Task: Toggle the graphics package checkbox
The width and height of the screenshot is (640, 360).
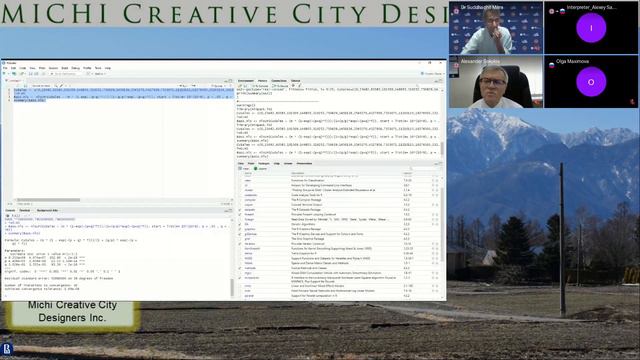Action: click(240, 229)
